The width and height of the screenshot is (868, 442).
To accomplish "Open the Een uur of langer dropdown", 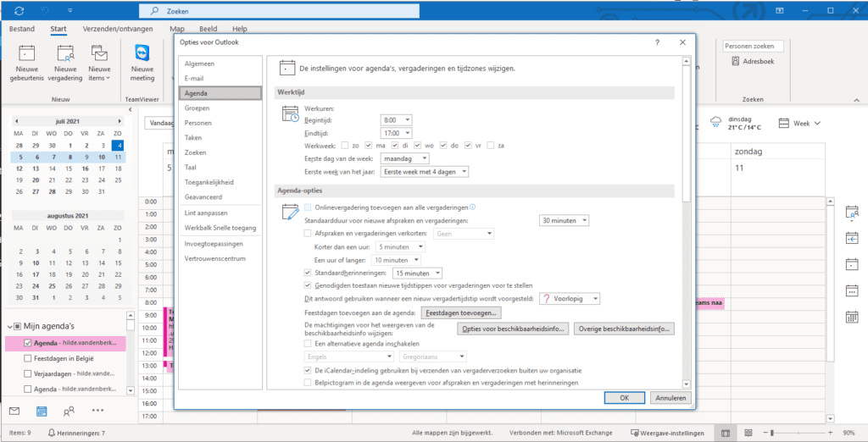I will coord(398,259).
